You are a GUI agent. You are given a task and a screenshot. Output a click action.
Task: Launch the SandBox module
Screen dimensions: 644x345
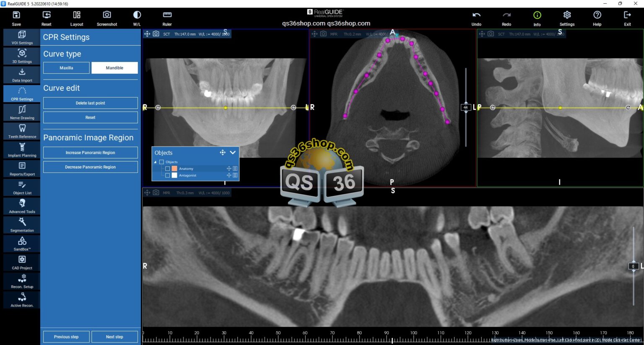tap(21, 244)
